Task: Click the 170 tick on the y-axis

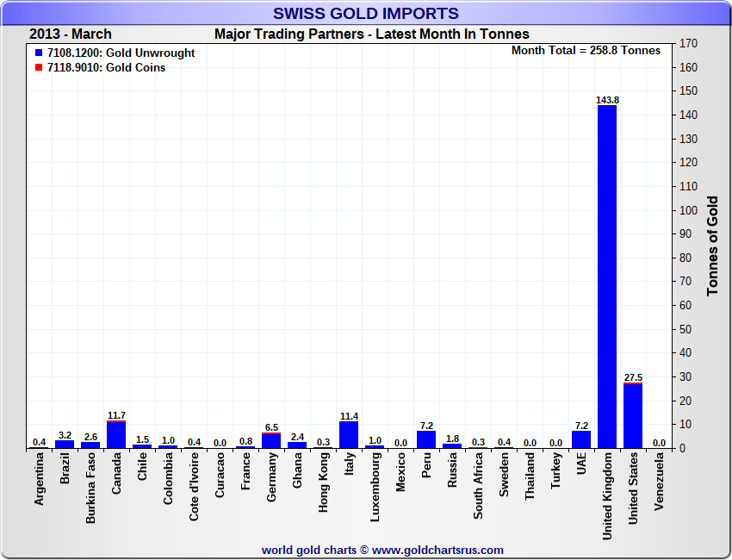Action: click(688, 43)
